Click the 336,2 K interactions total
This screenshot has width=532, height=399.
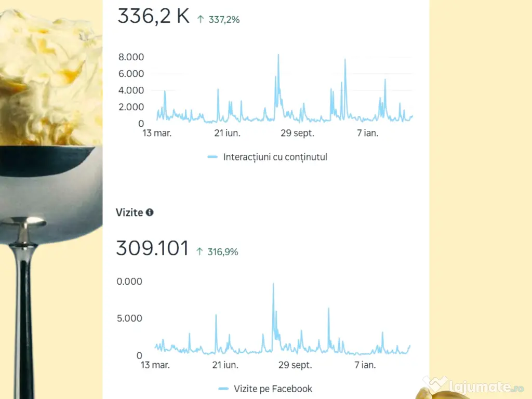pos(153,16)
